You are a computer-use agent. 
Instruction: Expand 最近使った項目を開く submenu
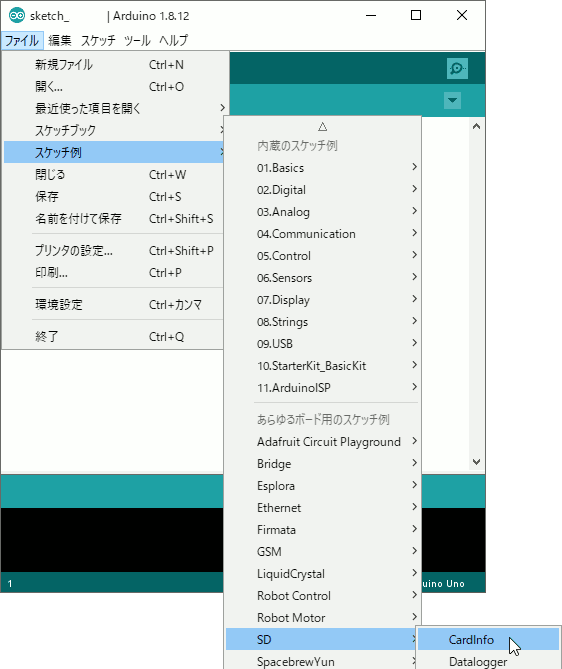[114, 108]
